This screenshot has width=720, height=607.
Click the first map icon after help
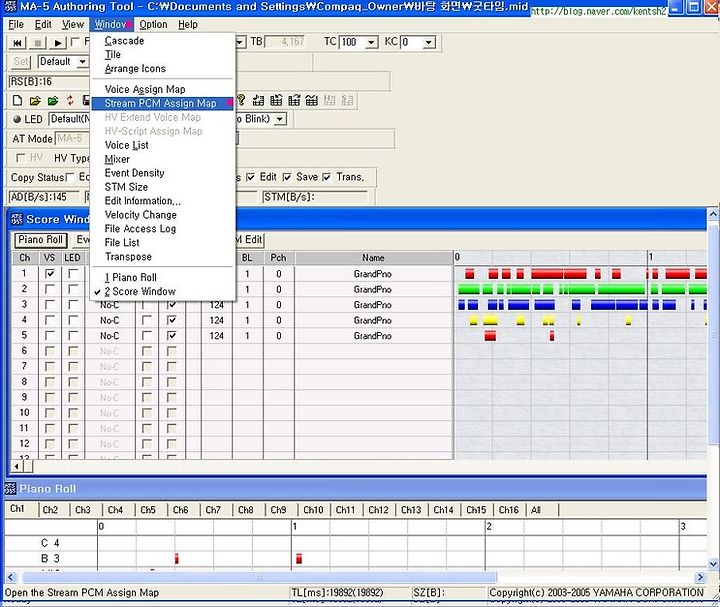pos(258,100)
